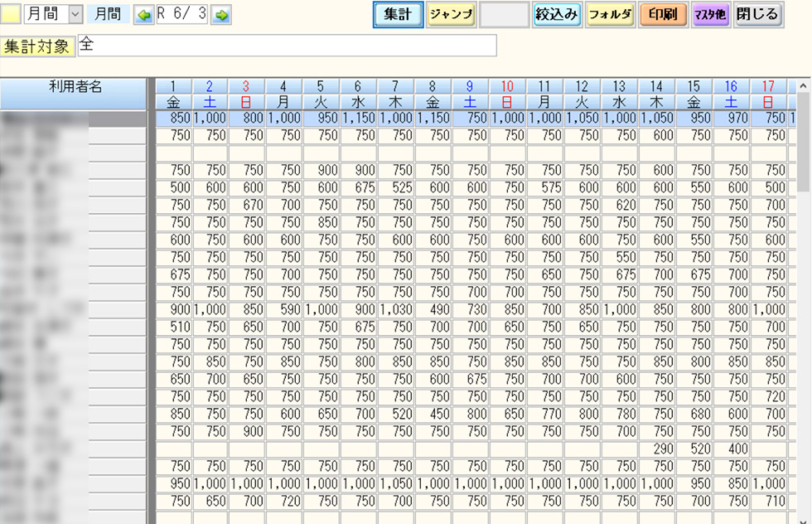Click the 集計対象 input field

click(288, 45)
